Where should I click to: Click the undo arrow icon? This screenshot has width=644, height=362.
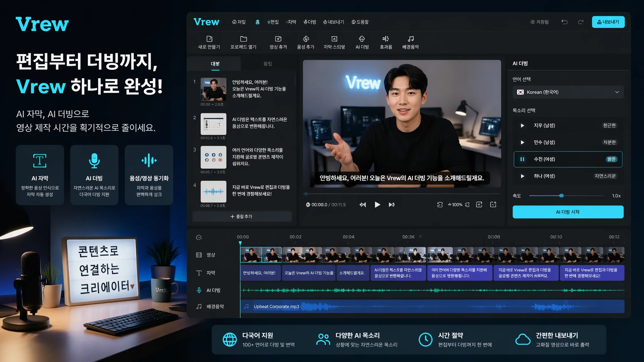coord(564,22)
